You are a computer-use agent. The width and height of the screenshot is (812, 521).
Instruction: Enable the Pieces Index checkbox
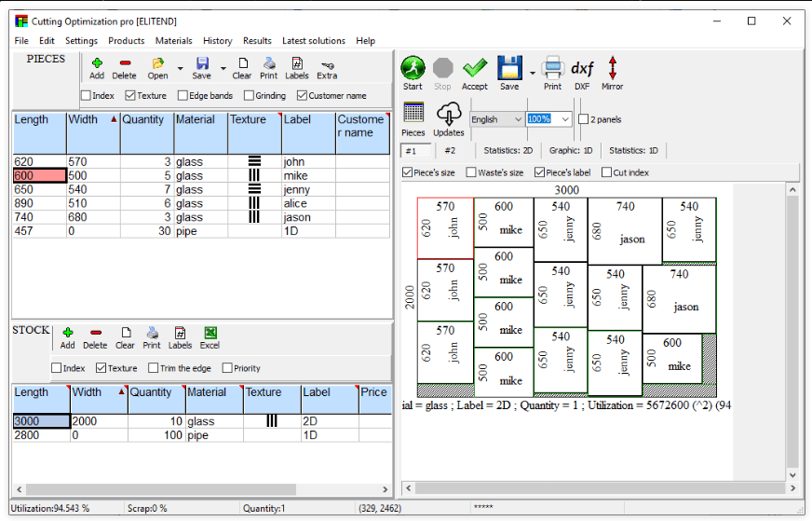[86, 95]
